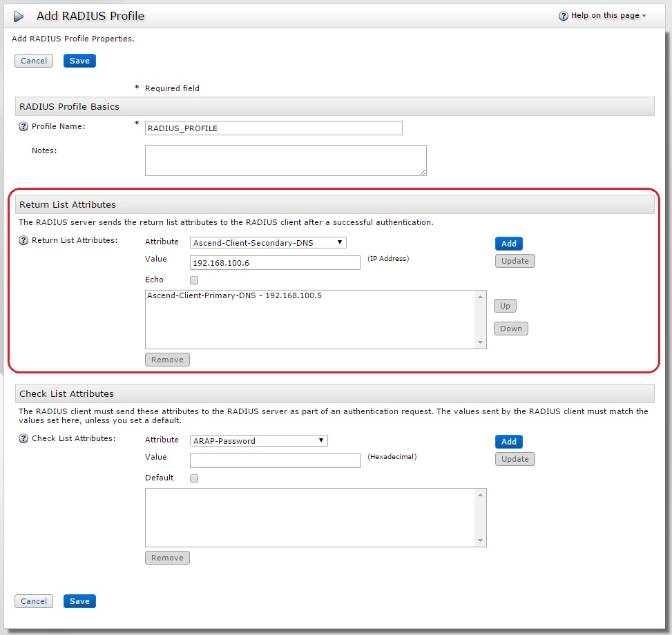Click the help icon beside Check List Attributes
This screenshot has width=672, height=635.
(23, 439)
